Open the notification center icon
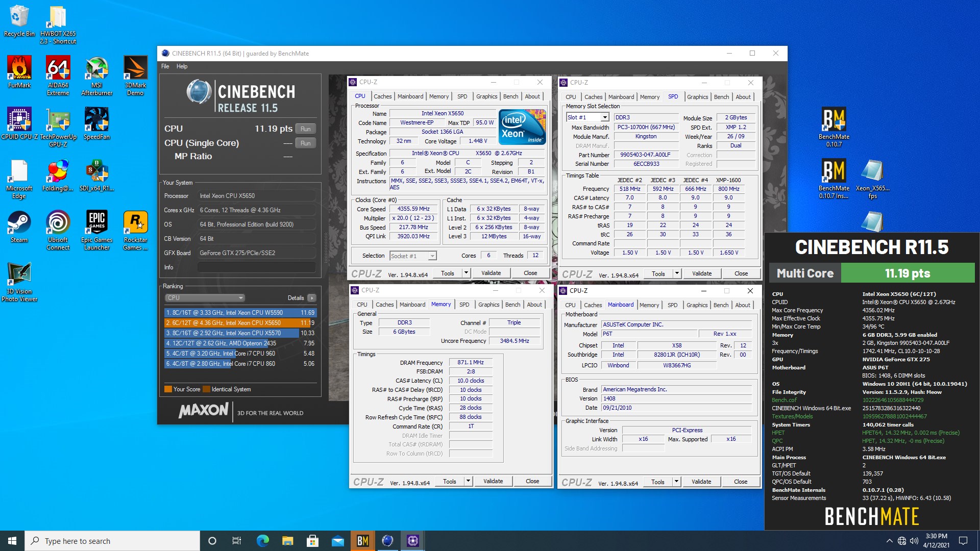Viewport: 980px width, 551px height. [963, 541]
